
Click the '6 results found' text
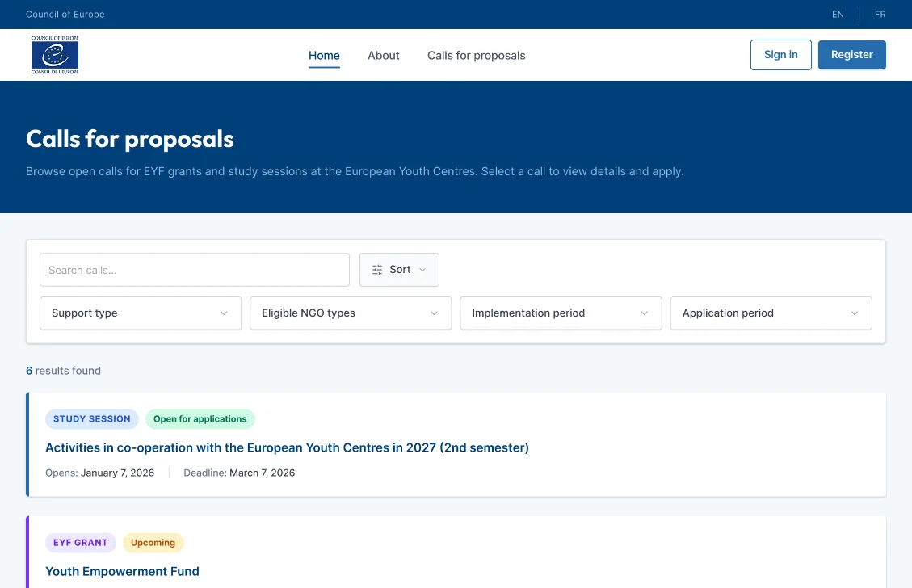pos(63,371)
